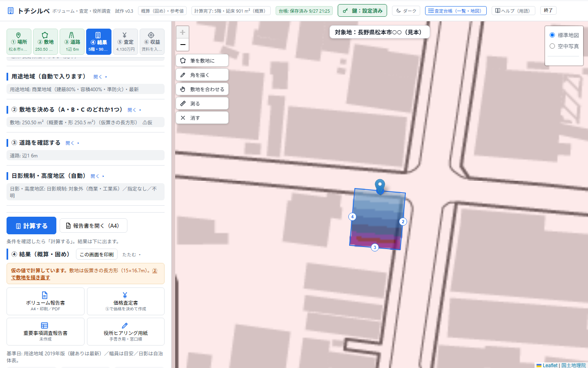Click この画面を印刷 button
The height and width of the screenshot is (368, 588).
tap(97, 254)
